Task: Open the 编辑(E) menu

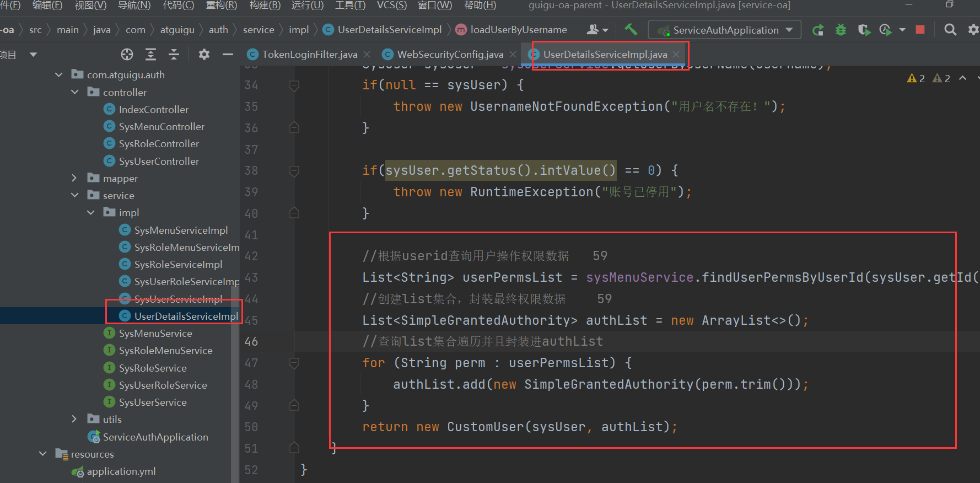Action: [47, 5]
